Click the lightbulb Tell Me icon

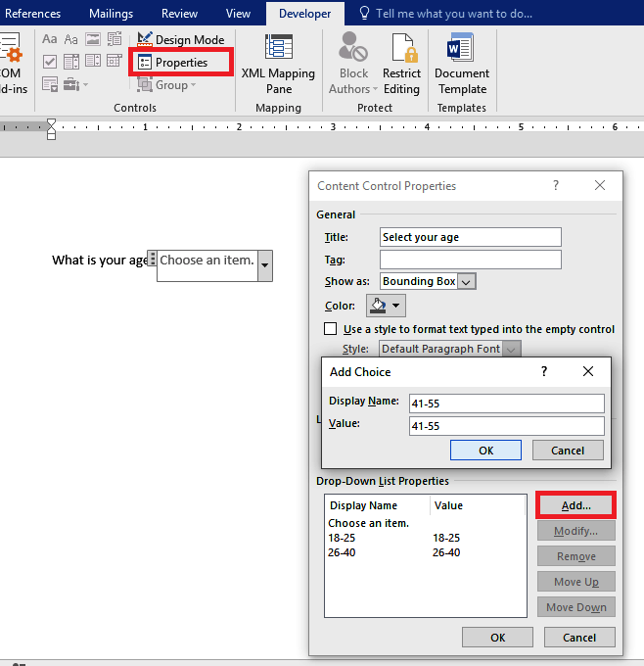point(364,13)
